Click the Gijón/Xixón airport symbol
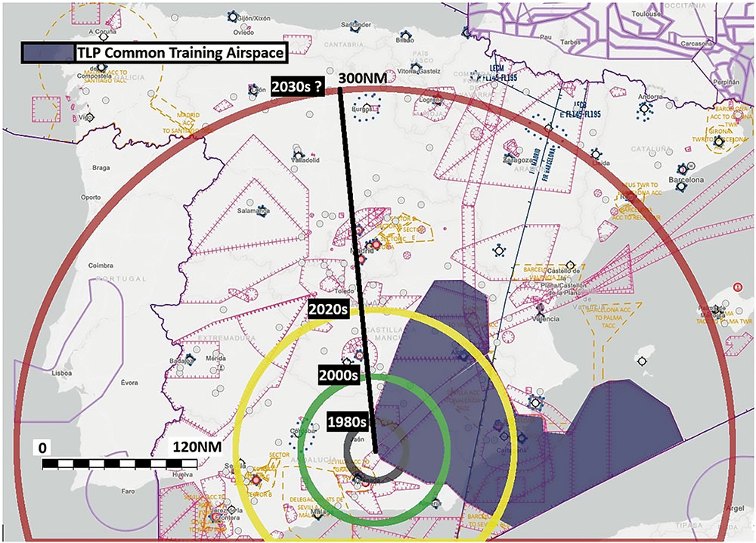756x543 pixels. coord(233,17)
